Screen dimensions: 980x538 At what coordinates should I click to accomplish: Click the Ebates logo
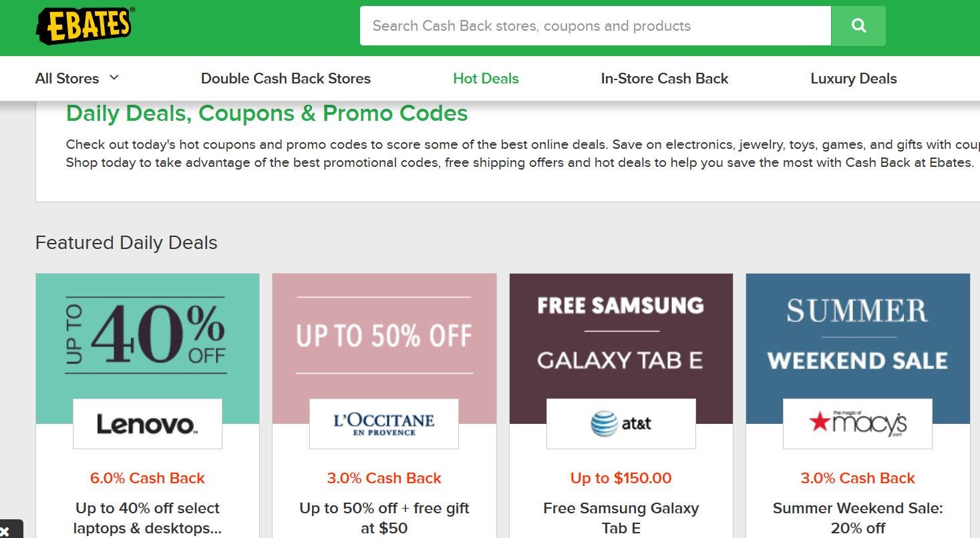click(83, 25)
